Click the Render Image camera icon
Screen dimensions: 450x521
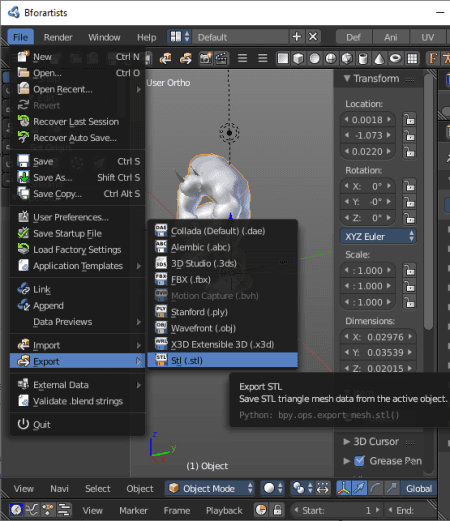pyautogui.click(x=206, y=59)
